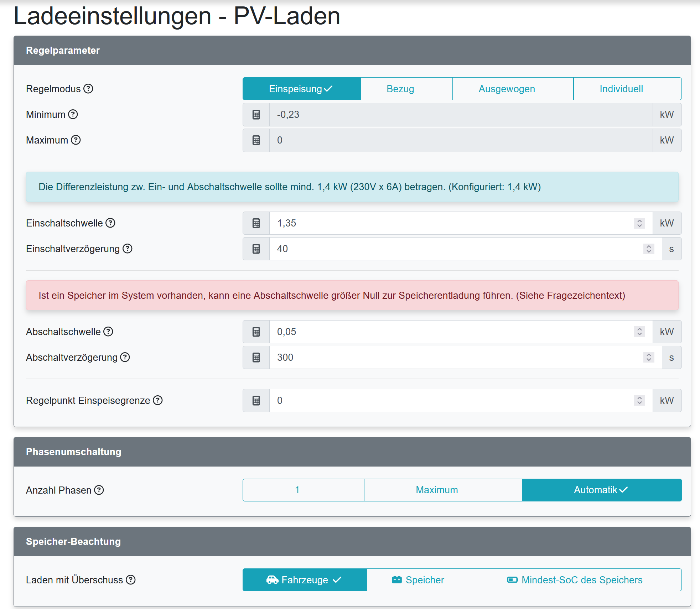This screenshot has height=609, width=700.
Task: Click calculator icon in Abschaltverzögerung row
Action: (256, 358)
